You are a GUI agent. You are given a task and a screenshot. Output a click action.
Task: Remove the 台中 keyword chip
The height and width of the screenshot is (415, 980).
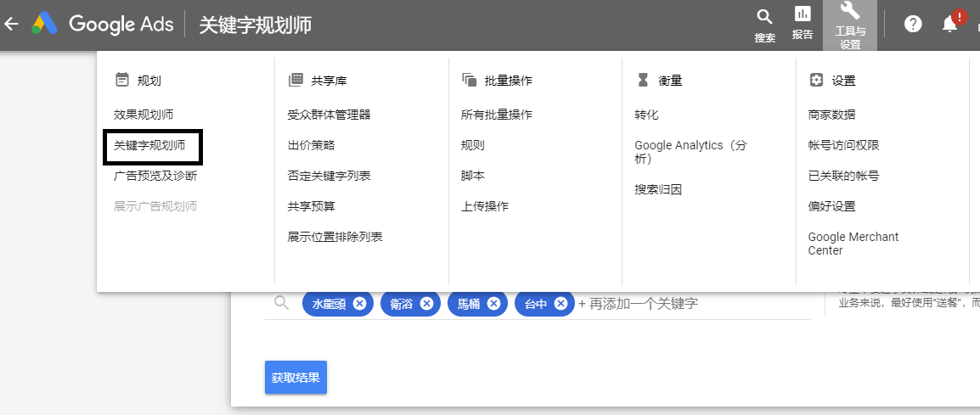[x=560, y=304]
